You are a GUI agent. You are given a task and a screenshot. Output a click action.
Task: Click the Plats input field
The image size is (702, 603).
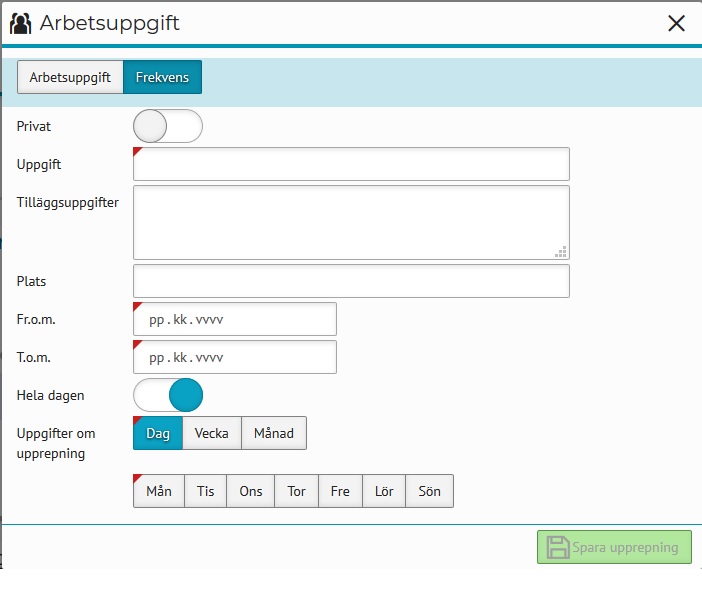351,281
